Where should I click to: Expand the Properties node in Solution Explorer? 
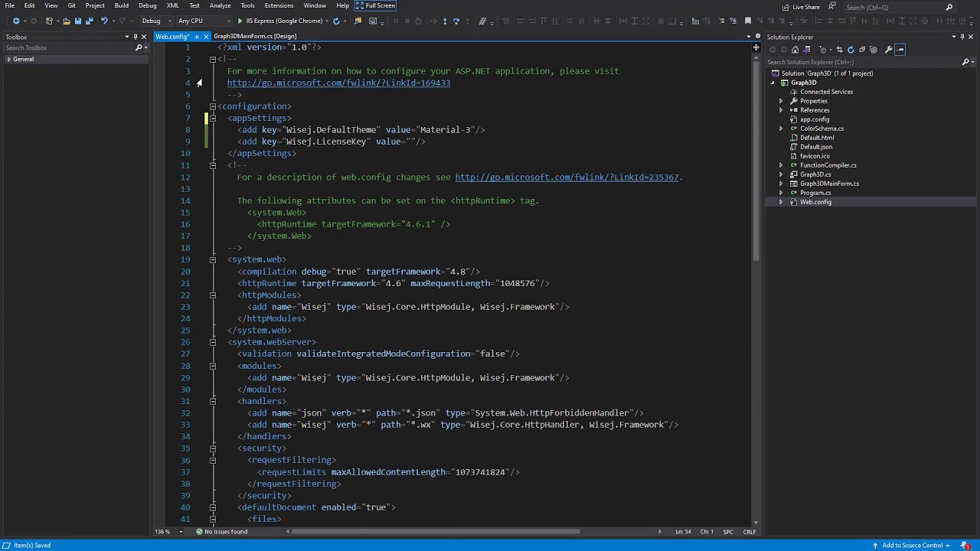pos(781,101)
